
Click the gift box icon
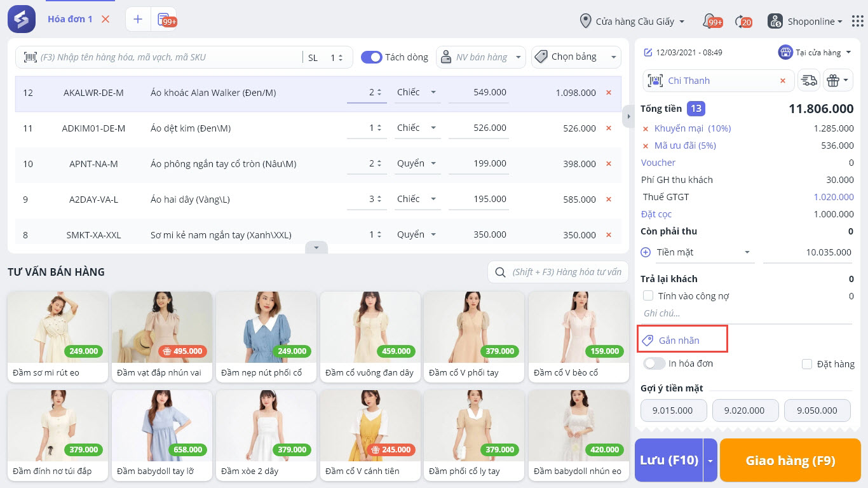pos(832,81)
